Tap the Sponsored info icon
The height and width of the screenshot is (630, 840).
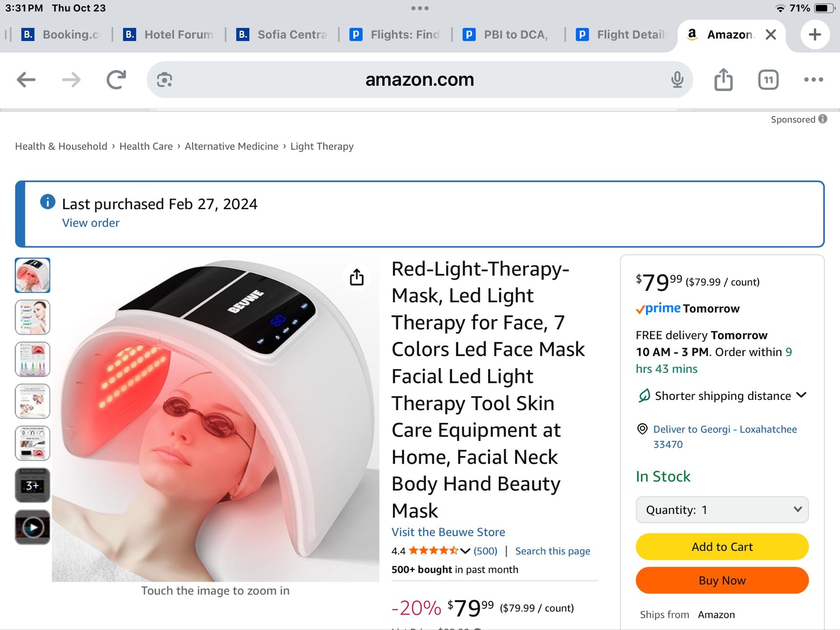[x=822, y=119]
